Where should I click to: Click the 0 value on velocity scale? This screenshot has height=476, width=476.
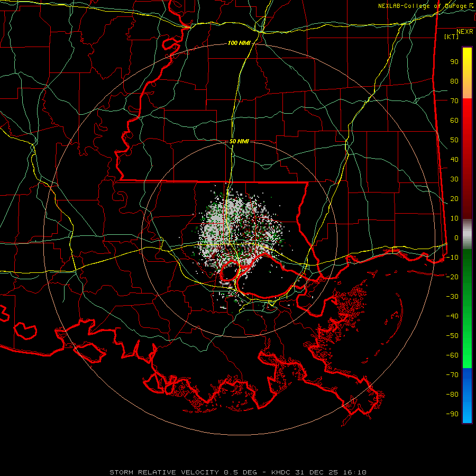point(456,238)
